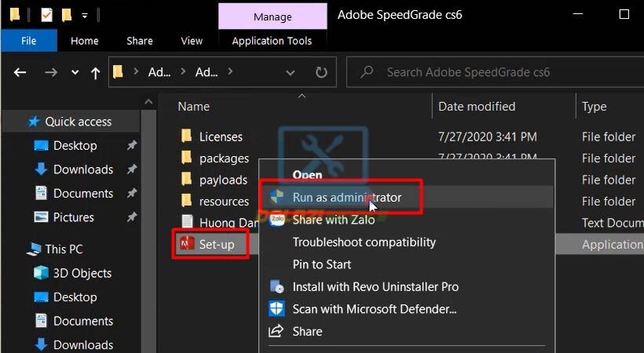Open Quick Access Toolbar customize dropdown

[x=84, y=15]
